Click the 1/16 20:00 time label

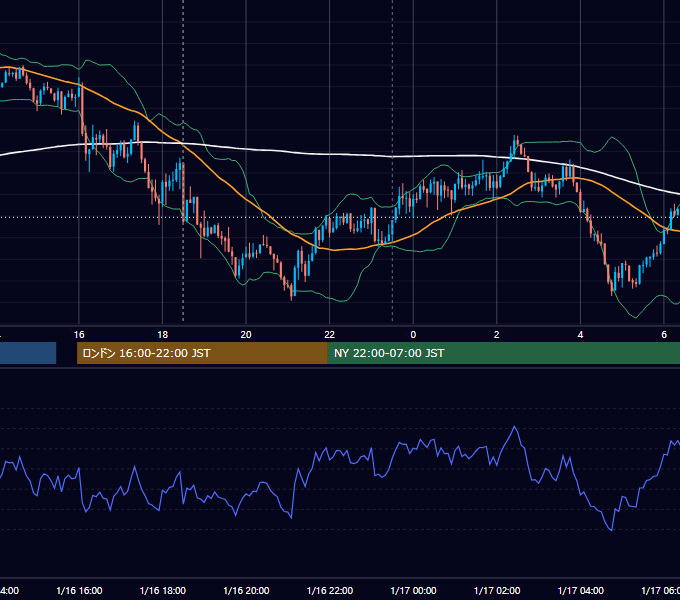(246, 590)
